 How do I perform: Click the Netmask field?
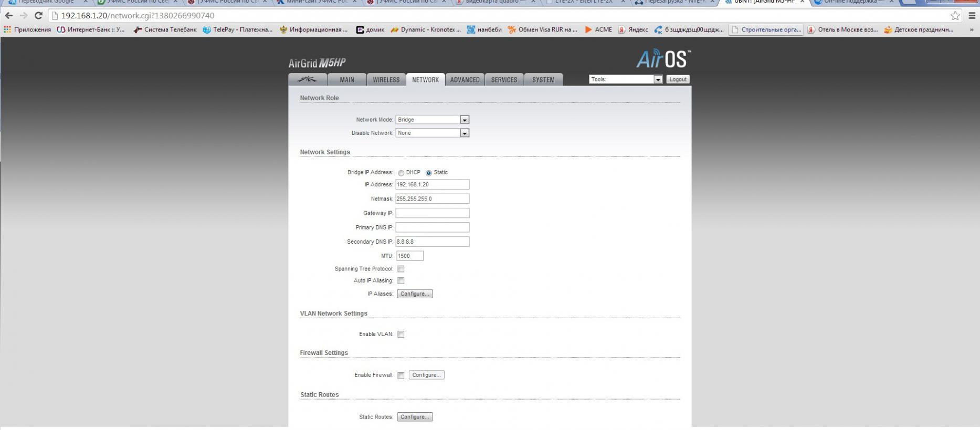point(433,199)
